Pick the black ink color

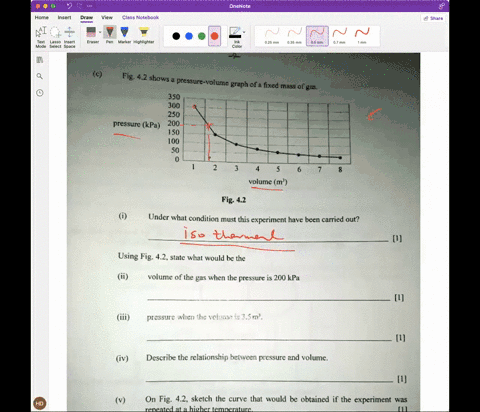(176, 36)
